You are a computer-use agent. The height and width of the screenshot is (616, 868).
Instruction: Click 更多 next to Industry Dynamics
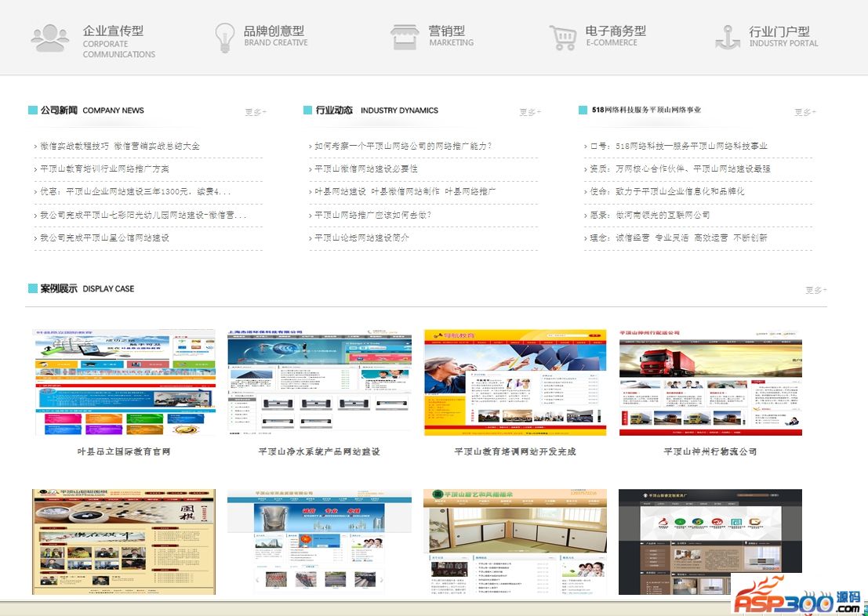pos(530,112)
